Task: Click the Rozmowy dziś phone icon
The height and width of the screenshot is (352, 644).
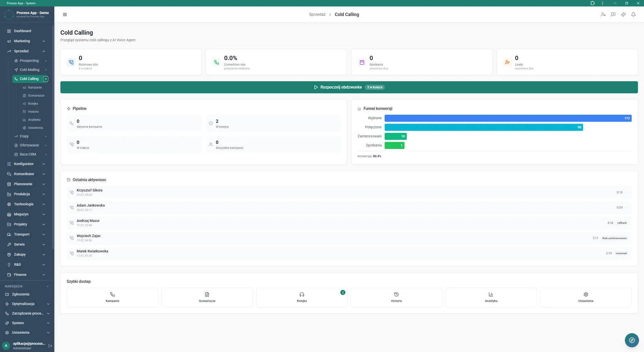Action: pyautogui.click(x=71, y=62)
